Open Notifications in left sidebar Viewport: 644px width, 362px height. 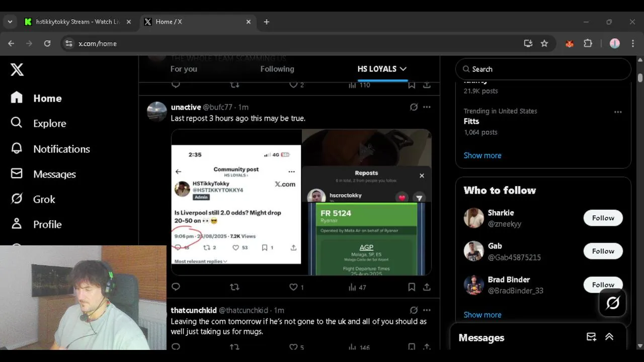pos(50,149)
